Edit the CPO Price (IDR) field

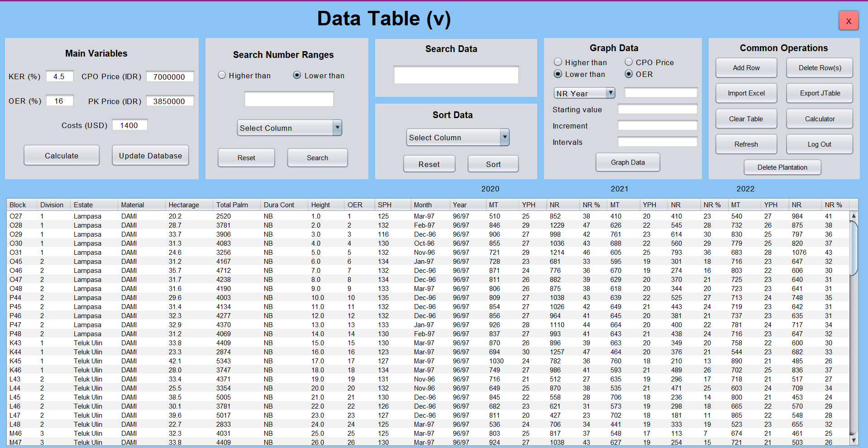tap(170, 76)
